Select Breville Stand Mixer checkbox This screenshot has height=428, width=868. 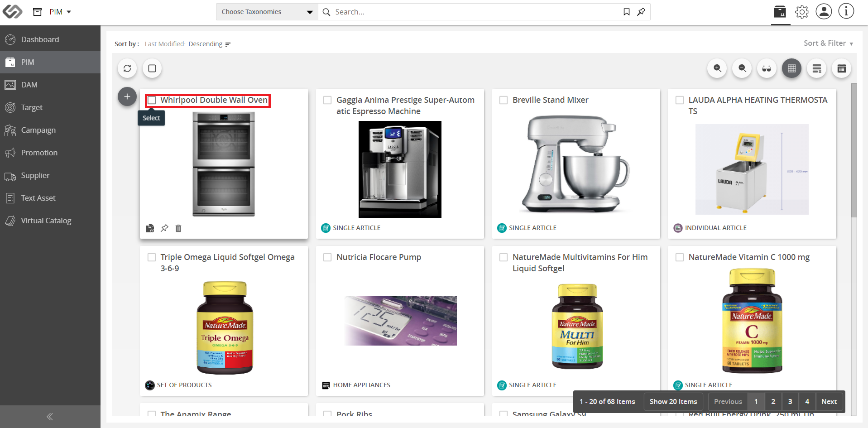pyautogui.click(x=504, y=100)
